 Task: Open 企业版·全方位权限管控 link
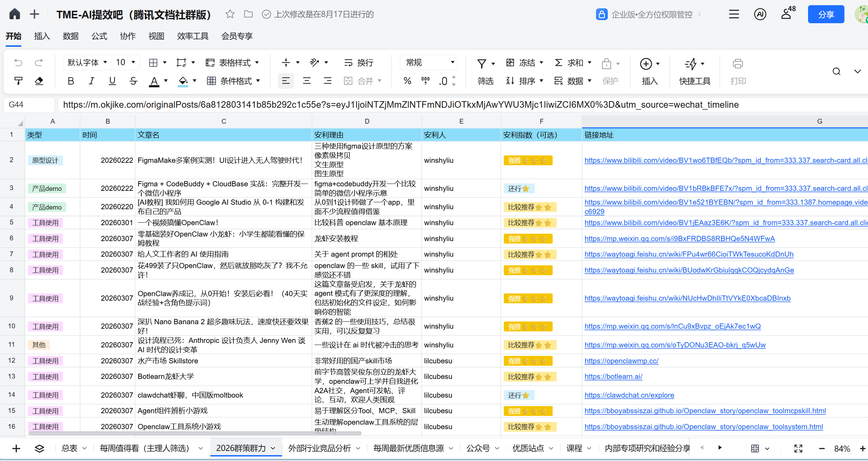click(648, 14)
